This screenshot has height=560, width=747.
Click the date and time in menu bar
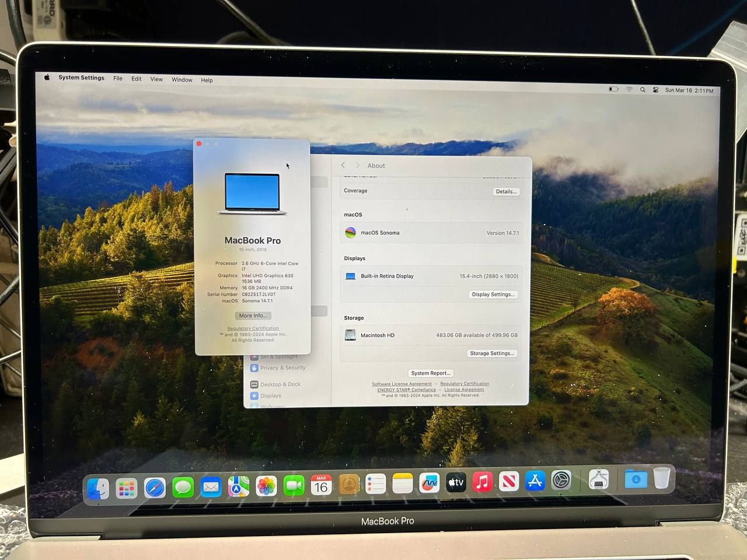689,90
